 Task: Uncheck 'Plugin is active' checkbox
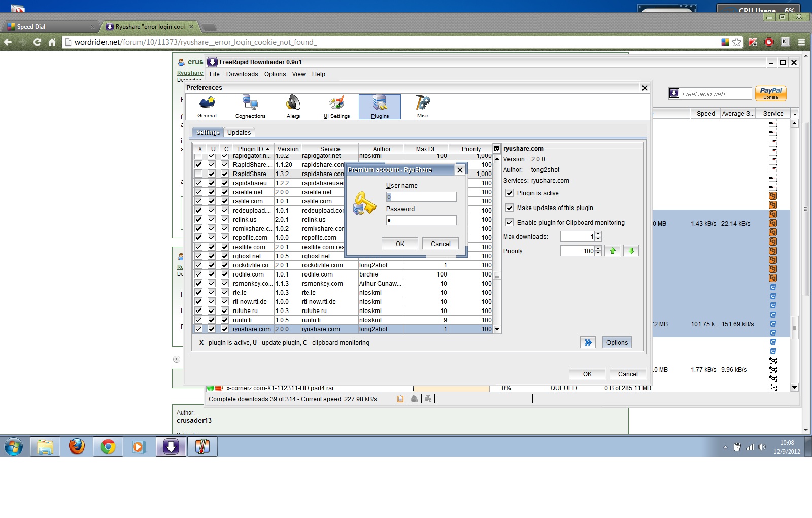click(510, 193)
